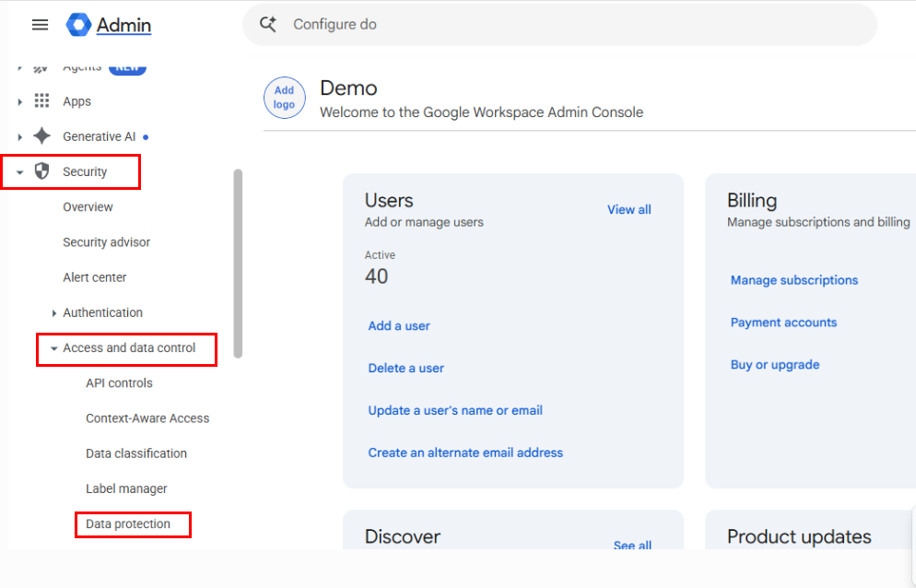The image size is (916, 588).
Task: Open Security advisor
Action: click(x=106, y=242)
